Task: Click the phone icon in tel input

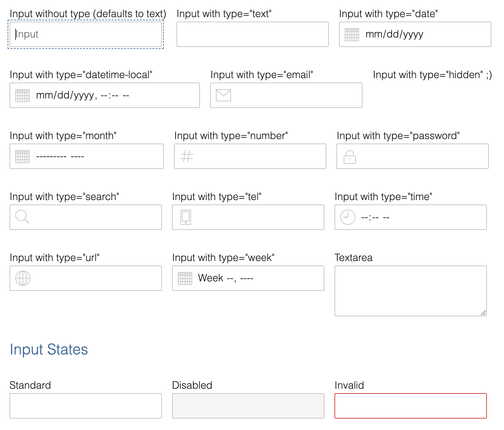Action: pos(186,218)
